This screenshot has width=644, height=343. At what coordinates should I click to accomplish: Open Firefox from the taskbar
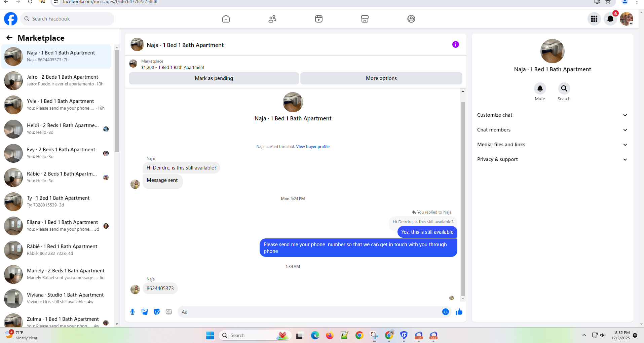(330, 335)
